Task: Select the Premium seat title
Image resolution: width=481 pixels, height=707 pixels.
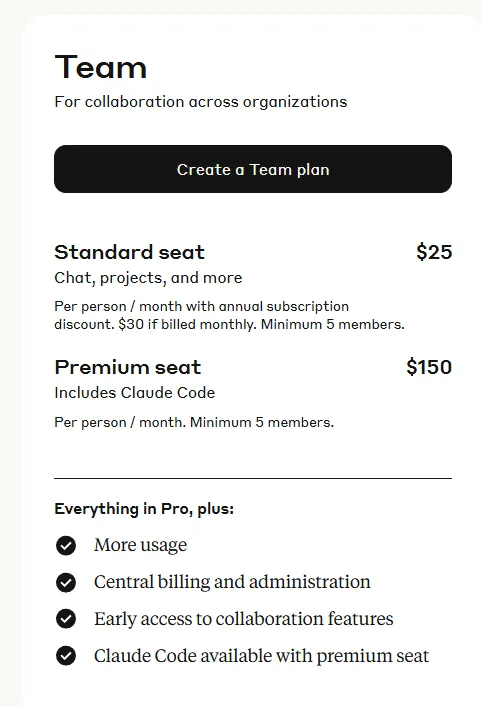Action: pyautogui.click(x=128, y=367)
